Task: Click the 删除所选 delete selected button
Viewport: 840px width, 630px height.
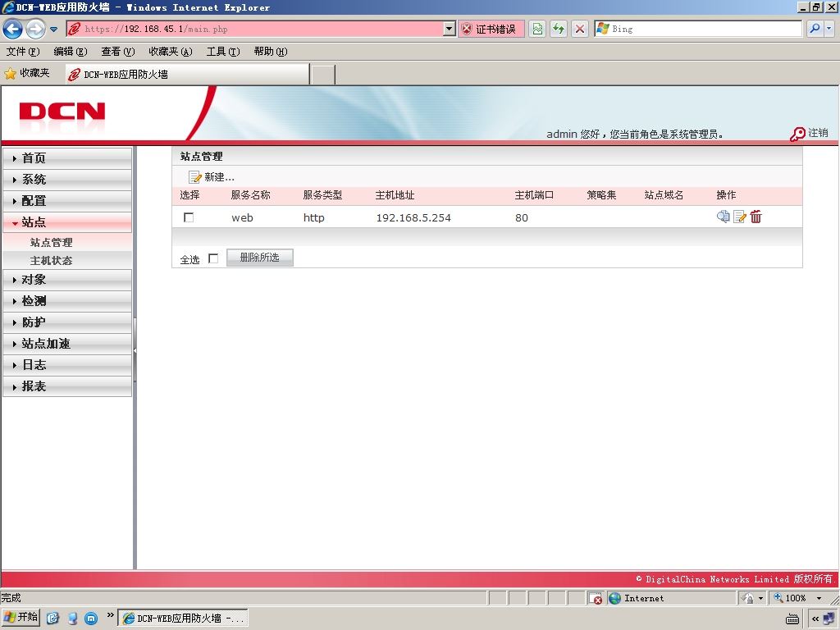Action: [x=260, y=258]
